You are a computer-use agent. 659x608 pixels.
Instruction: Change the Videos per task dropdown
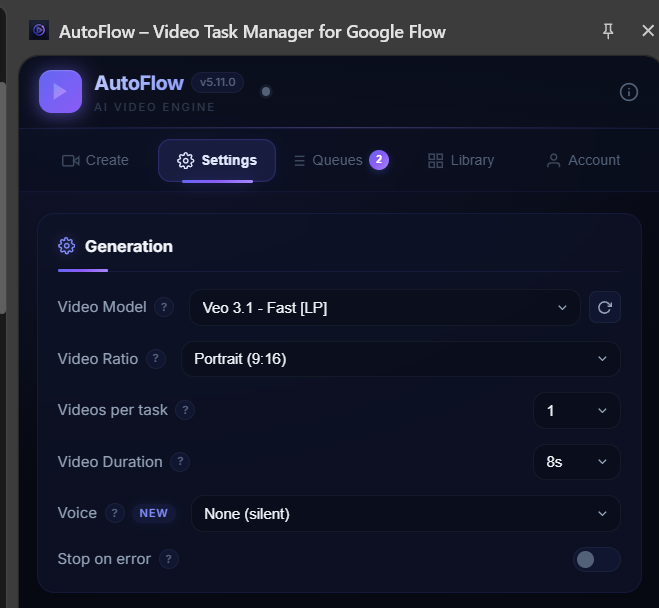coord(577,411)
